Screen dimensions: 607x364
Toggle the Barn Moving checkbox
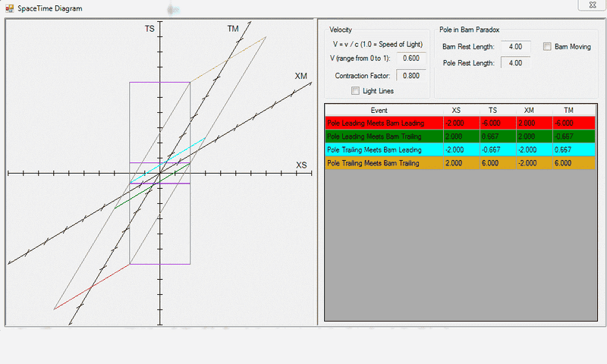pos(547,46)
